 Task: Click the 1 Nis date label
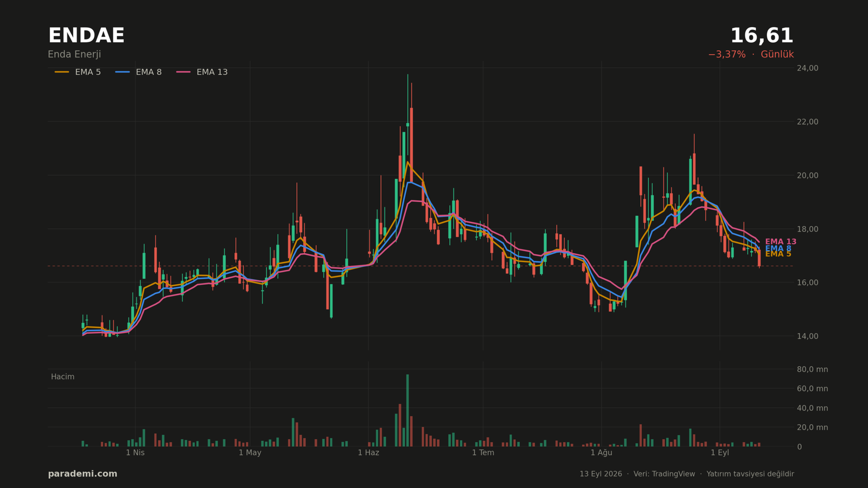[x=135, y=453]
